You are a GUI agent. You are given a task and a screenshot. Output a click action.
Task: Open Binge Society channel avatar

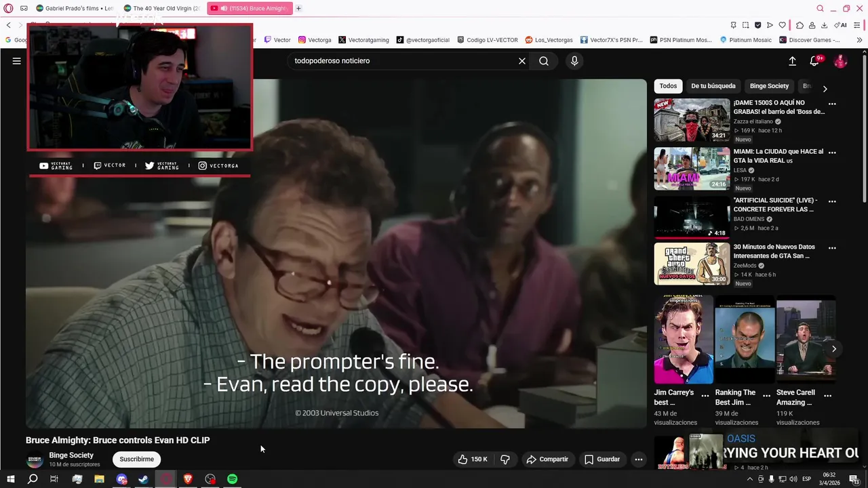(35, 460)
